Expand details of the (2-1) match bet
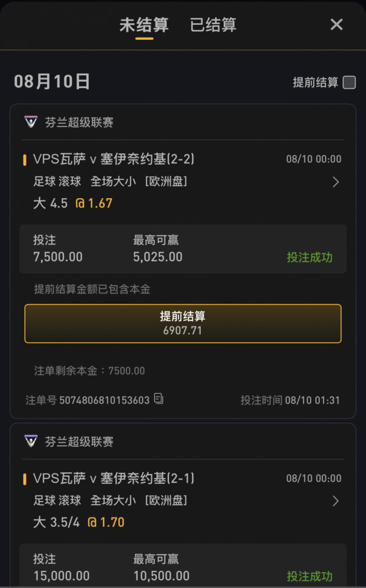Screen dimensions: 366x588 click(x=335, y=501)
